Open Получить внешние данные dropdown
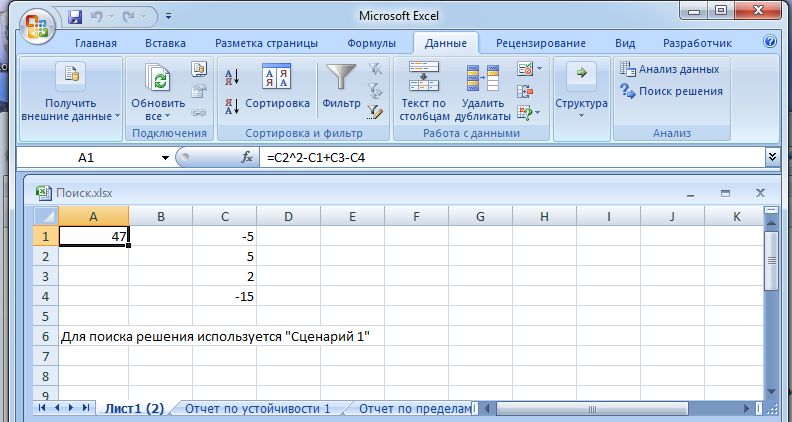 71,98
